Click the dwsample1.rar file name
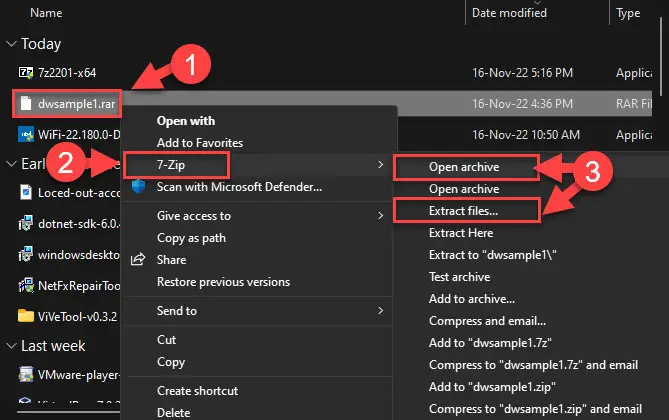 pos(76,104)
